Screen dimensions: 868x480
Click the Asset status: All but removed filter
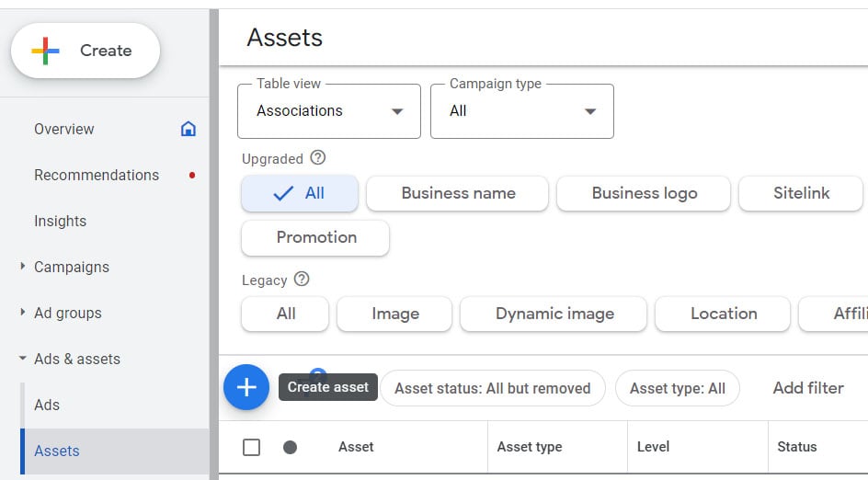tap(492, 388)
